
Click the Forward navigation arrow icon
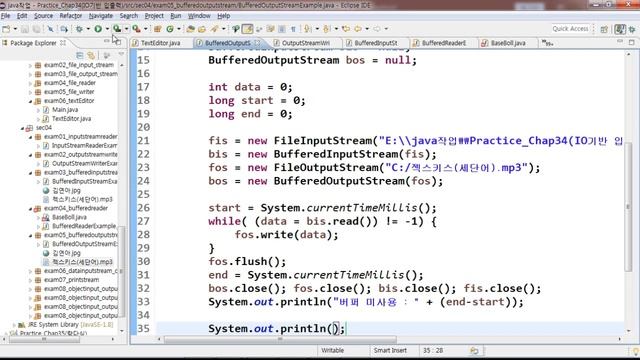coord(377,29)
